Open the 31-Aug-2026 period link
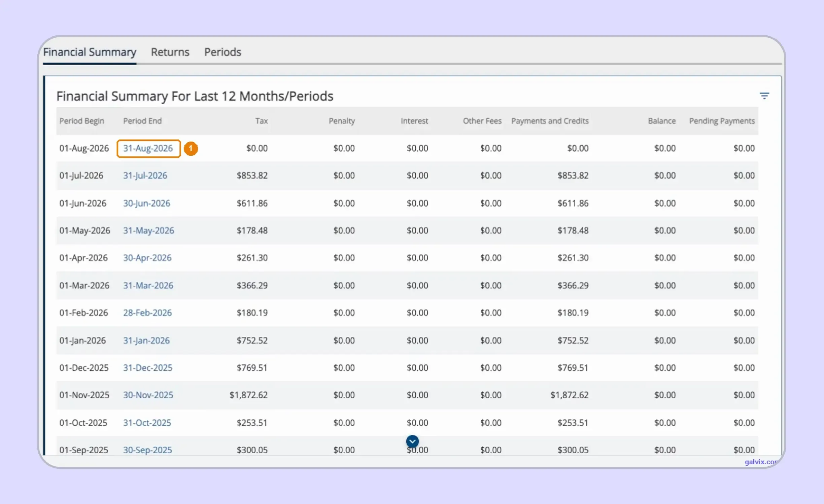The width and height of the screenshot is (824, 504). click(148, 148)
